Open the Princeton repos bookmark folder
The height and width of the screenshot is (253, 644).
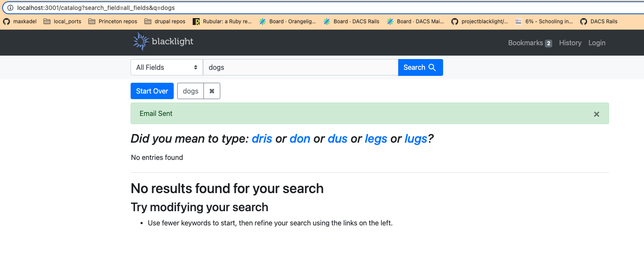click(x=113, y=21)
